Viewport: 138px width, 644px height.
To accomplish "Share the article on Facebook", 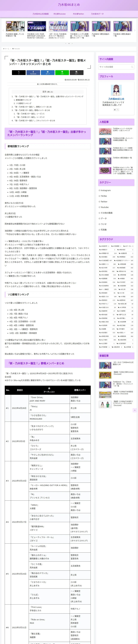I will tap(33, 72).
